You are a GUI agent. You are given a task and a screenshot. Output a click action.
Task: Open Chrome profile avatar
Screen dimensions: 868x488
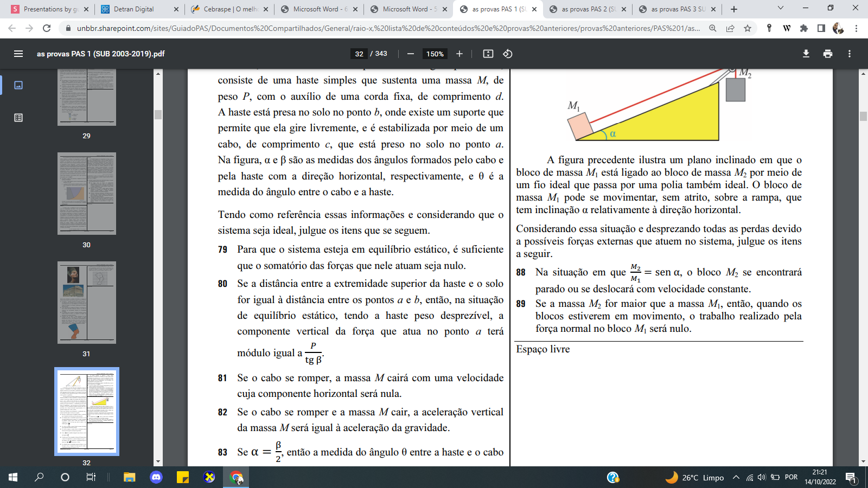(x=838, y=28)
